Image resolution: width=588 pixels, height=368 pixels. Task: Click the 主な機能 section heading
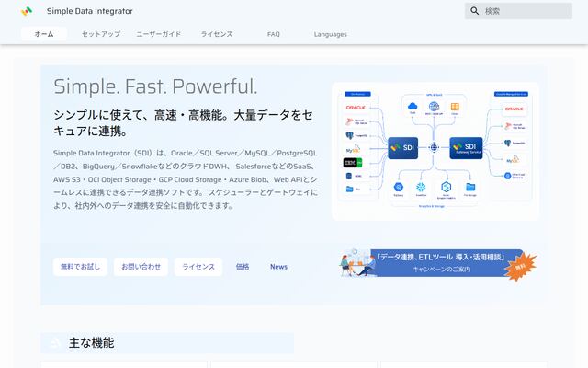pos(92,343)
